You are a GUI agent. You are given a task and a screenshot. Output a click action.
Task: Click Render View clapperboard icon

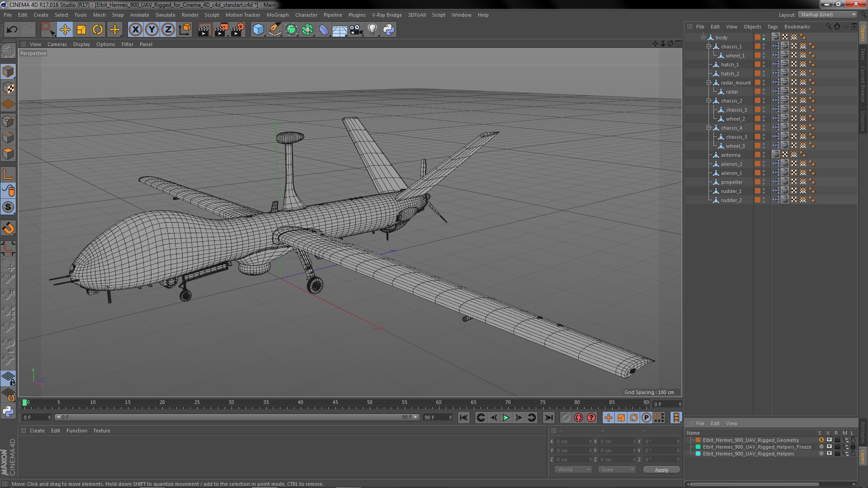[204, 30]
